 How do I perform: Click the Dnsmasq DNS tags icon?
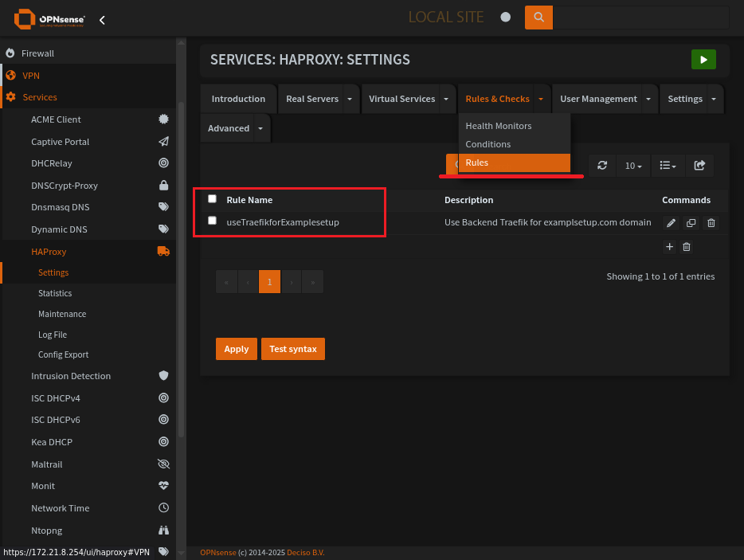tap(164, 207)
